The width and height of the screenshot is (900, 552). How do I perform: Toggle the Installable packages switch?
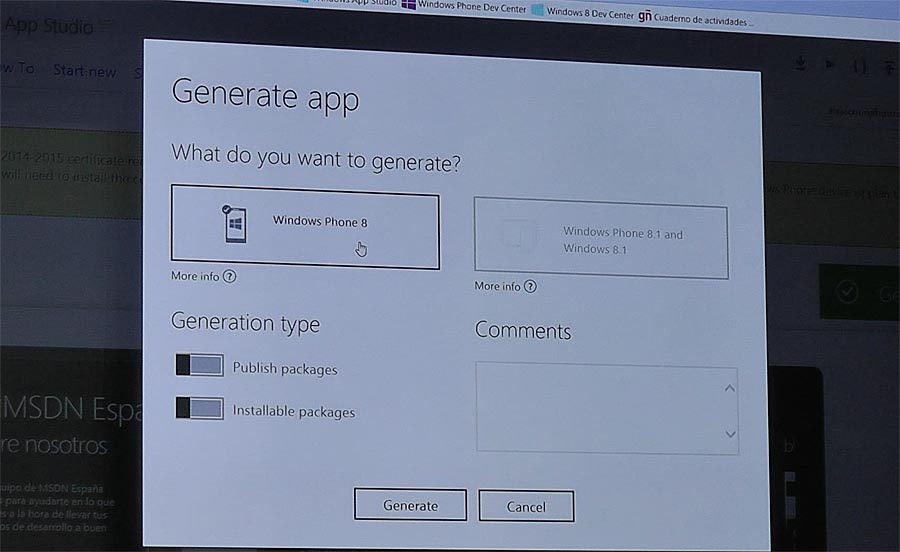point(200,408)
